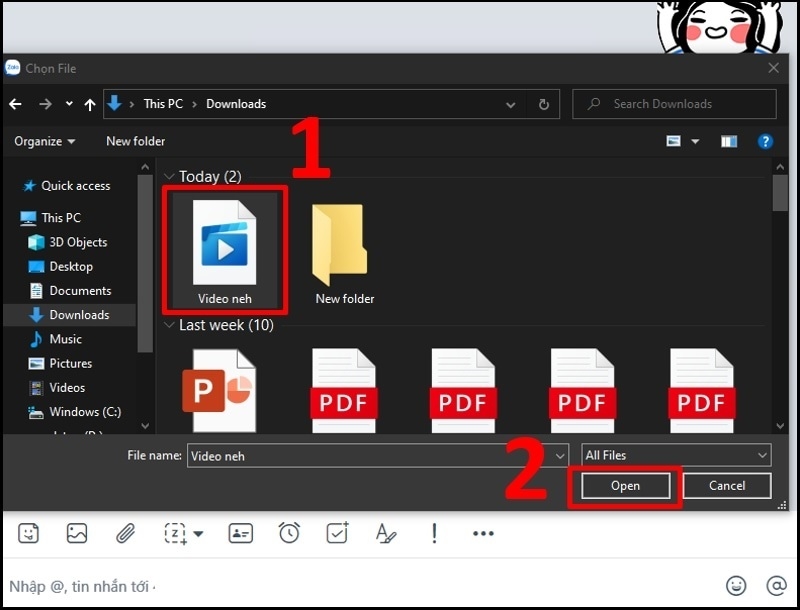The height and width of the screenshot is (610, 800).
Task: Select the Video neh file thumbnail
Action: click(225, 248)
